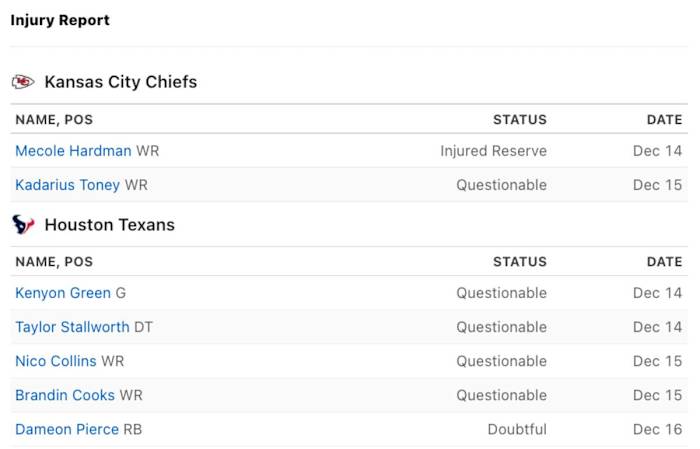This screenshot has width=700, height=449.
Task: Open Taylor Stallworth's profile link
Action: pyautogui.click(x=72, y=327)
